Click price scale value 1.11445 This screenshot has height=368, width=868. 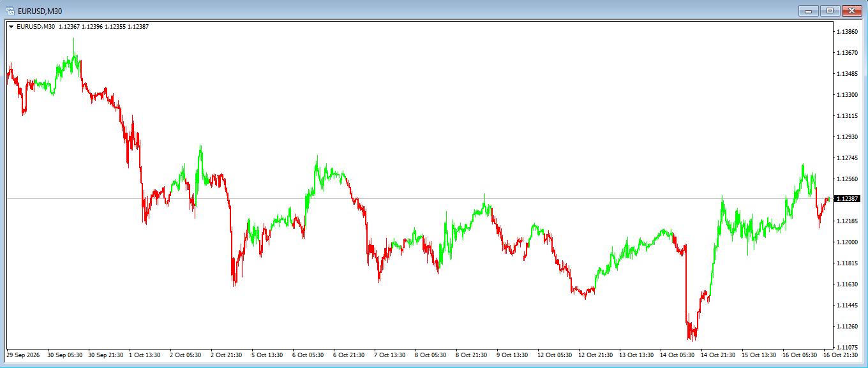pyautogui.click(x=846, y=305)
